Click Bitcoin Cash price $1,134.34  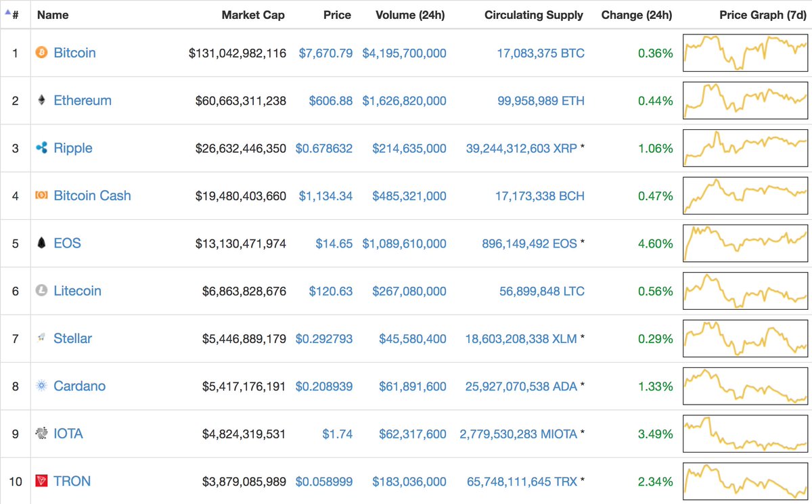pyautogui.click(x=325, y=196)
